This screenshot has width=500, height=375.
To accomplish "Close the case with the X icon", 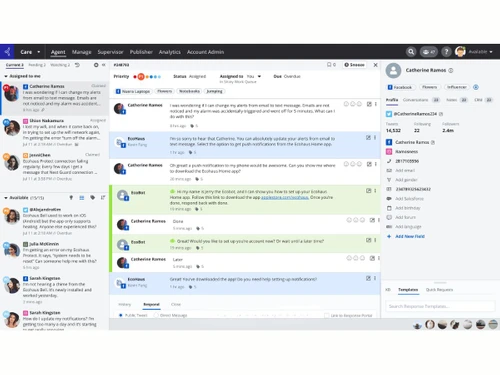I will coord(375,65).
